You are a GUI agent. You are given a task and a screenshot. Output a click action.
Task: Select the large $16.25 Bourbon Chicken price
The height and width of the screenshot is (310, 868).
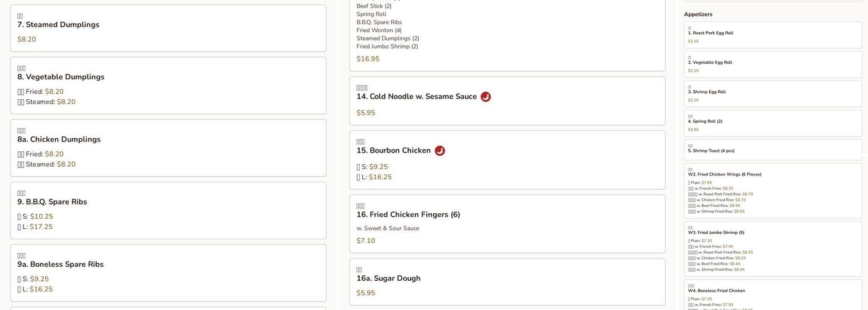coord(380,177)
